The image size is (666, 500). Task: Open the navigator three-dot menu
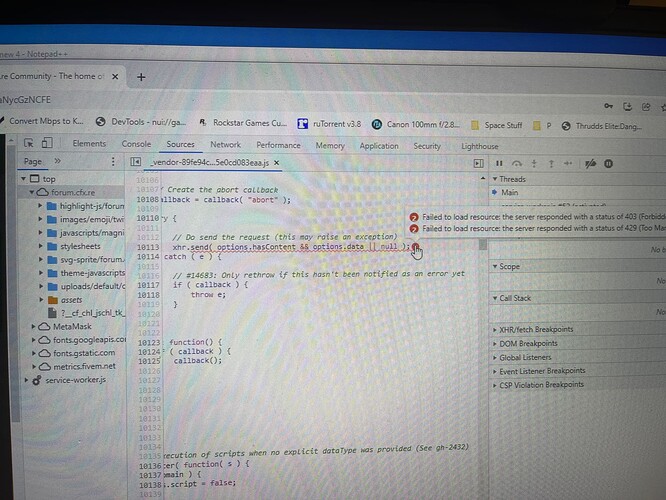point(113,161)
